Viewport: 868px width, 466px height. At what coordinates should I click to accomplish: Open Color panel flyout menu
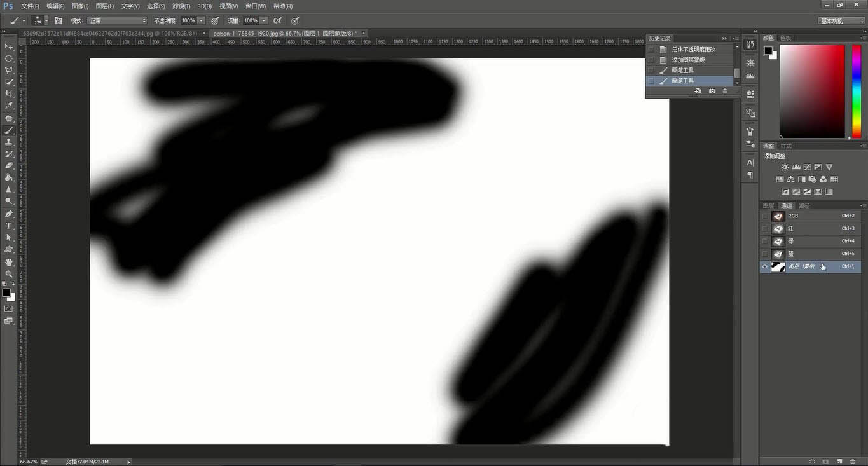(863, 38)
